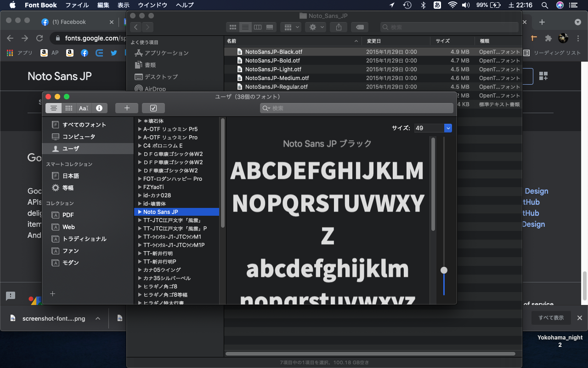Open the font size dropdown arrow
This screenshot has height=368, width=588.
click(448, 128)
